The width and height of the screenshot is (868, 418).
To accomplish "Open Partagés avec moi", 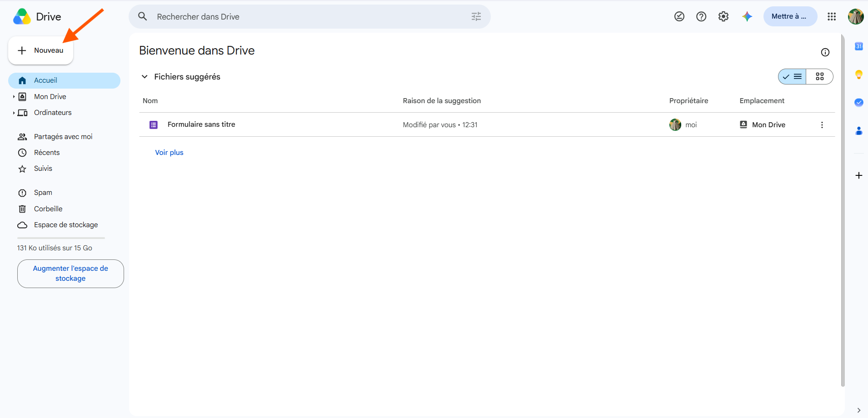I will coord(64,137).
